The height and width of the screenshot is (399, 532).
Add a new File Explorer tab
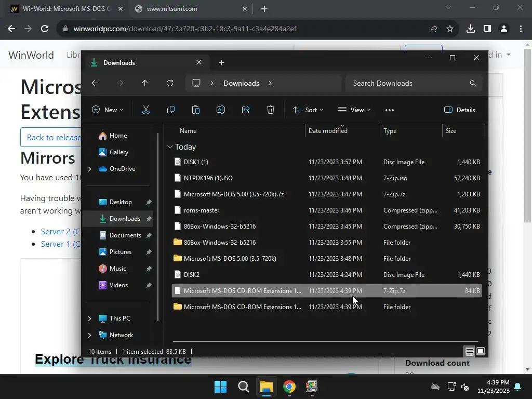pos(221,62)
